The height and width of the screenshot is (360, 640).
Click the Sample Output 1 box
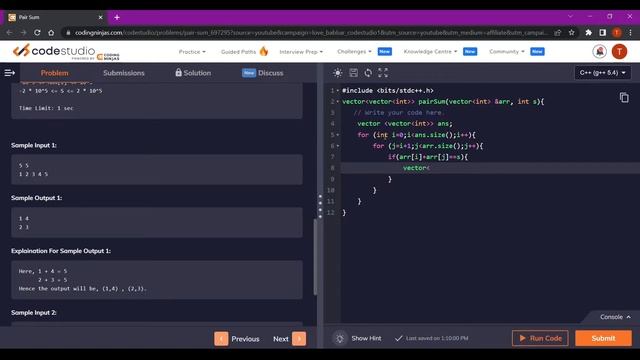[157, 222]
